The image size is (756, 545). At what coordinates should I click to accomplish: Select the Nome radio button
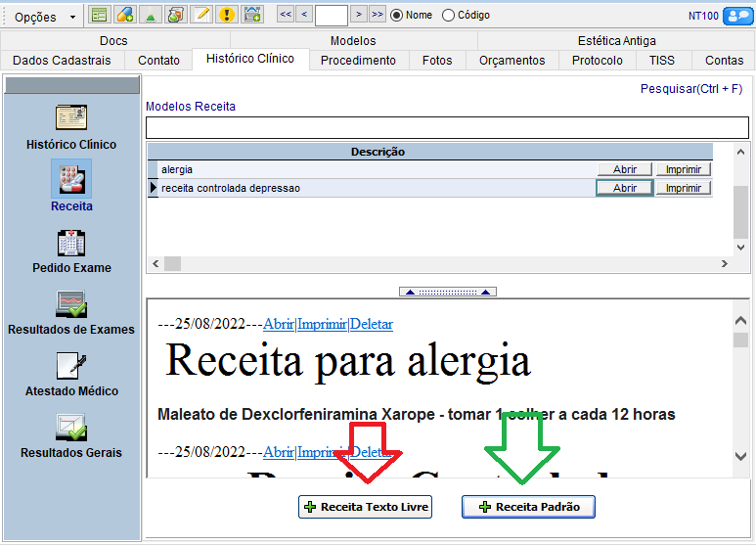[x=397, y=15]
